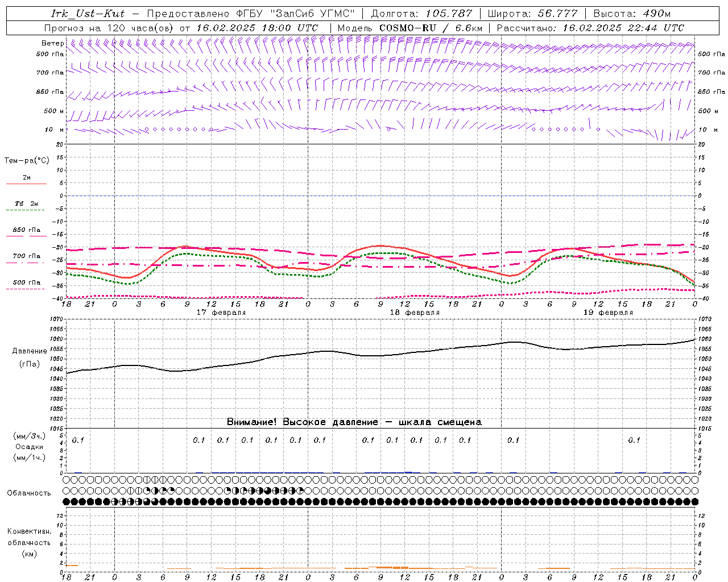Click the Давление pressure panel label
This screenshot has height=582, width=728.
pyautogui.click(x=30, y=351)
